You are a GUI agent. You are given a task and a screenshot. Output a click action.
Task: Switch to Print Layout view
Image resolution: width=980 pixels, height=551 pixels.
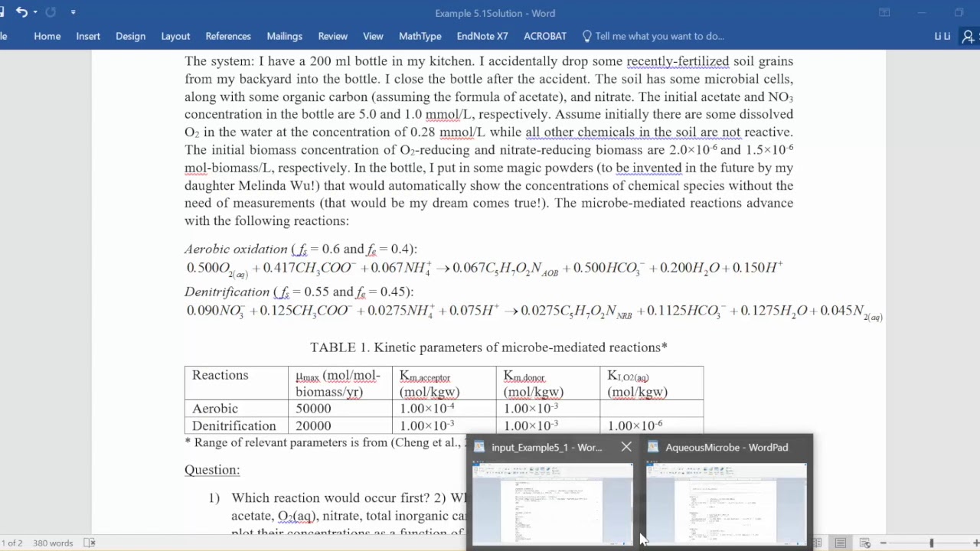pyautogui.click(x=841, y=543)
